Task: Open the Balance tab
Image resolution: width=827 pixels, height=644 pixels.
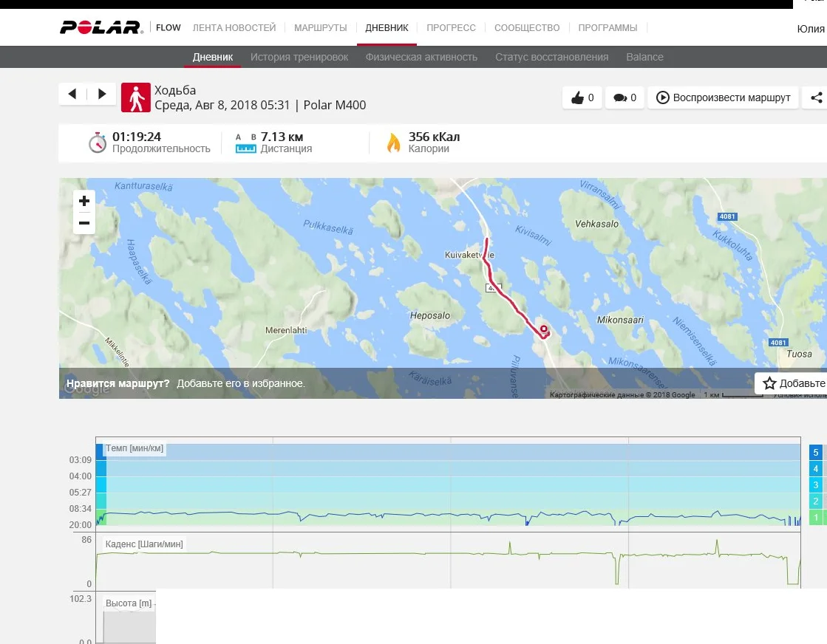Action: point(644,57)
